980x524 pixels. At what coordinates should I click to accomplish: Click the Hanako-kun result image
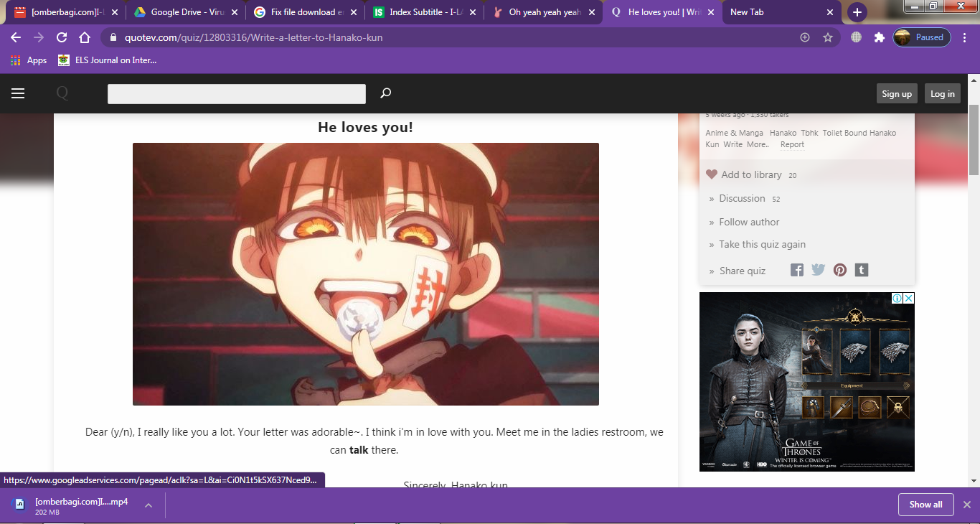point(365,273)
